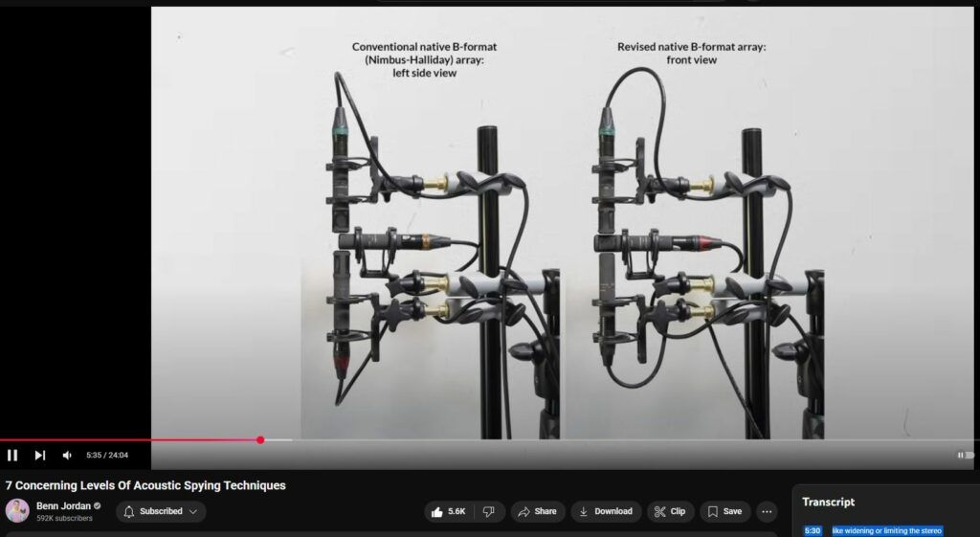Click the 5:35 / 24:04 time display

click(107, 456)
